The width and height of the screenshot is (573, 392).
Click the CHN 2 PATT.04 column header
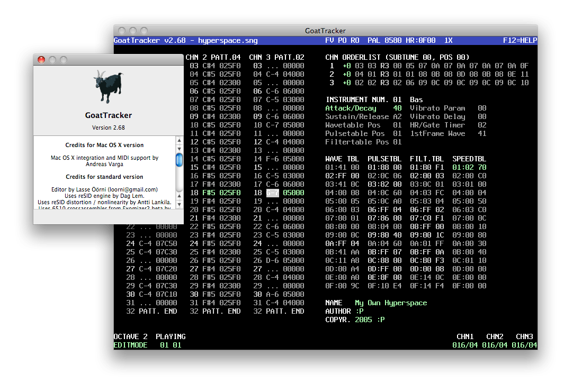pos(213,57)
